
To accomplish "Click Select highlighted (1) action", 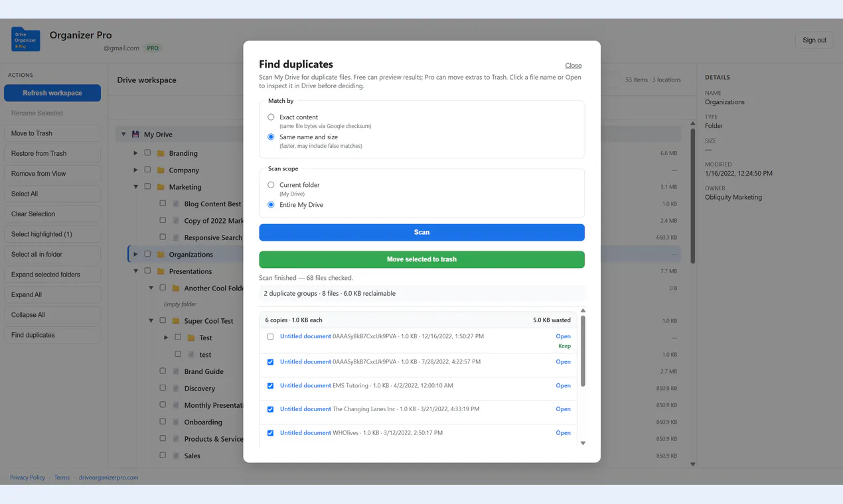I will [x=52, y=234].
